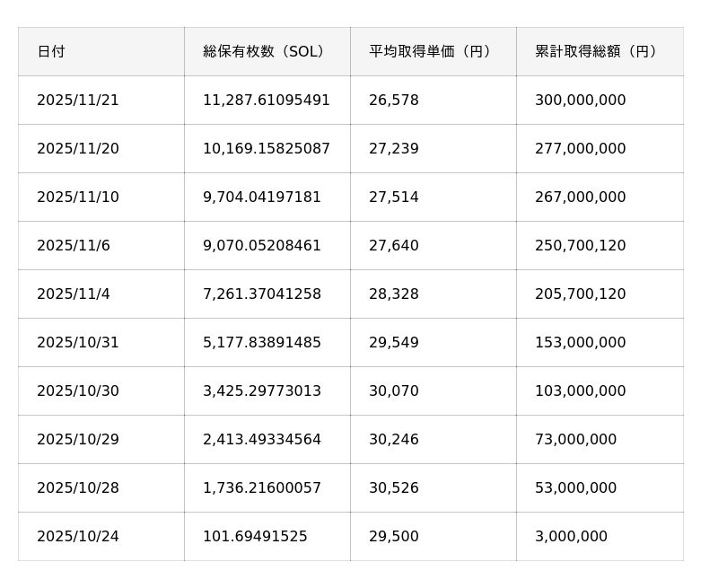Click the 53,000,000 total amount cell
This screenshot has height=588, width=718.
click(576, 488)
